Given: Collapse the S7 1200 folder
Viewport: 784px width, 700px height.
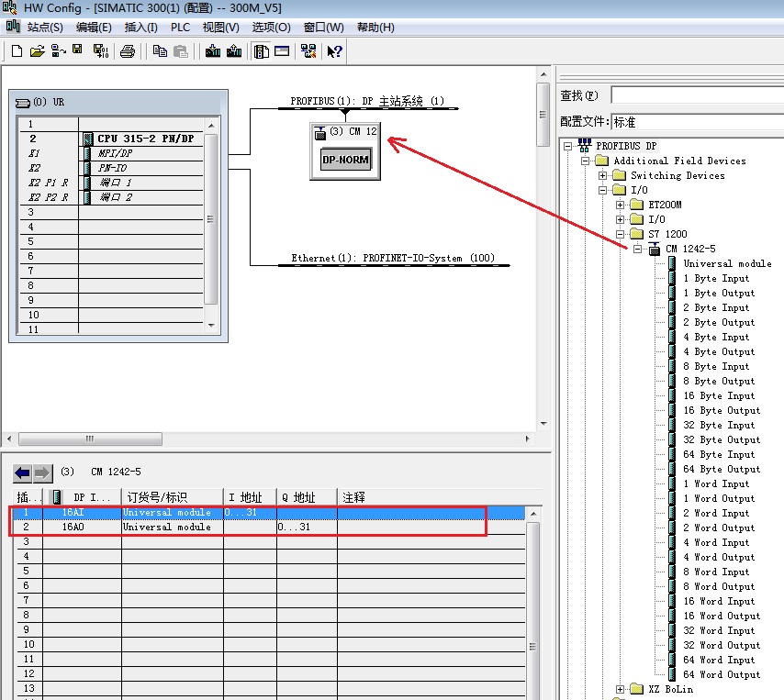Looking at the screenshot, I should [x=620, y=234].
